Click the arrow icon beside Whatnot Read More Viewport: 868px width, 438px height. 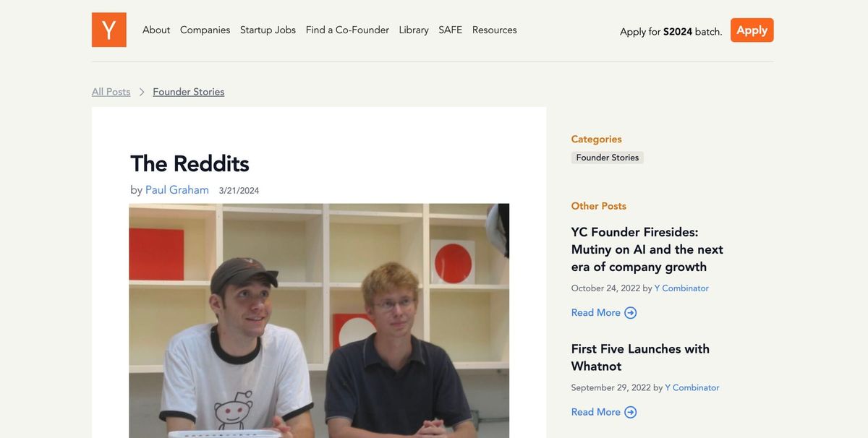coord(629,411)
